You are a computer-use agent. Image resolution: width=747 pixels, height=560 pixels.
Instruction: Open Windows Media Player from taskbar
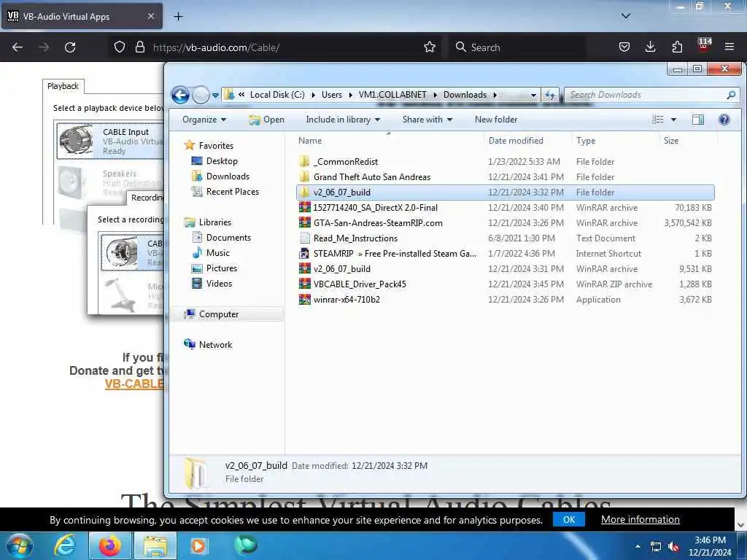pyautogui.click(x=198, y=545)
